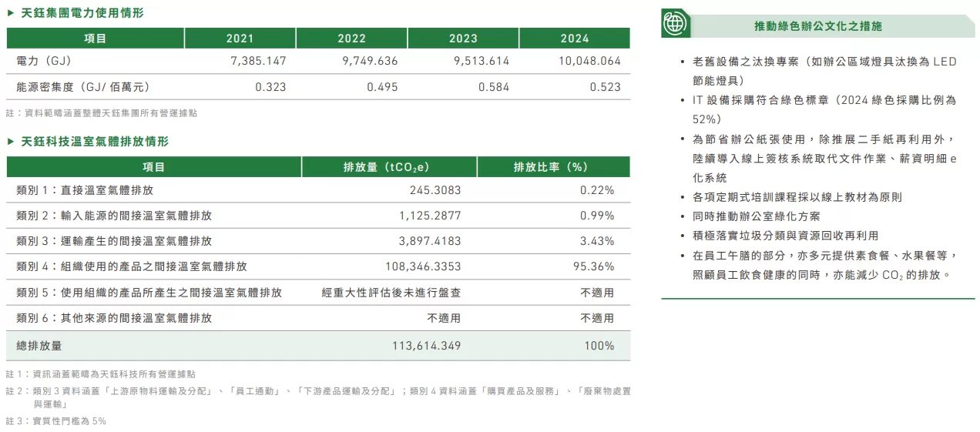Click the 95.36% emission ratio cell

[597, 266]
